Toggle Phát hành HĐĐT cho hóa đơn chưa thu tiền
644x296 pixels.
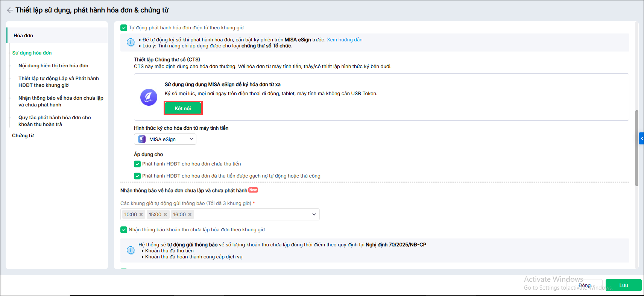(x=137, y=164)
